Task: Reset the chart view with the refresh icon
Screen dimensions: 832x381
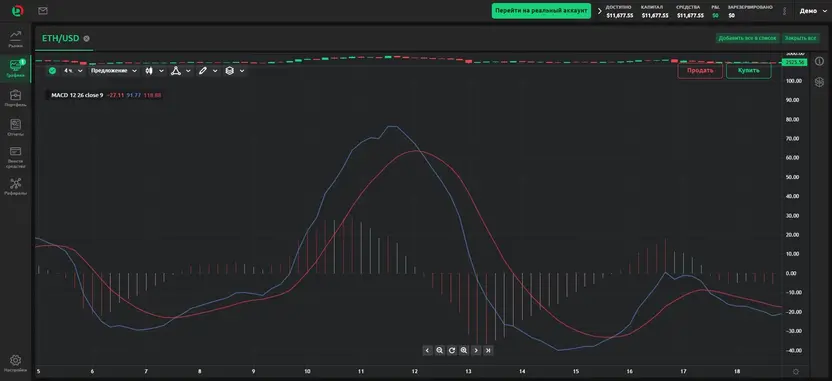Action: (452, 350)
